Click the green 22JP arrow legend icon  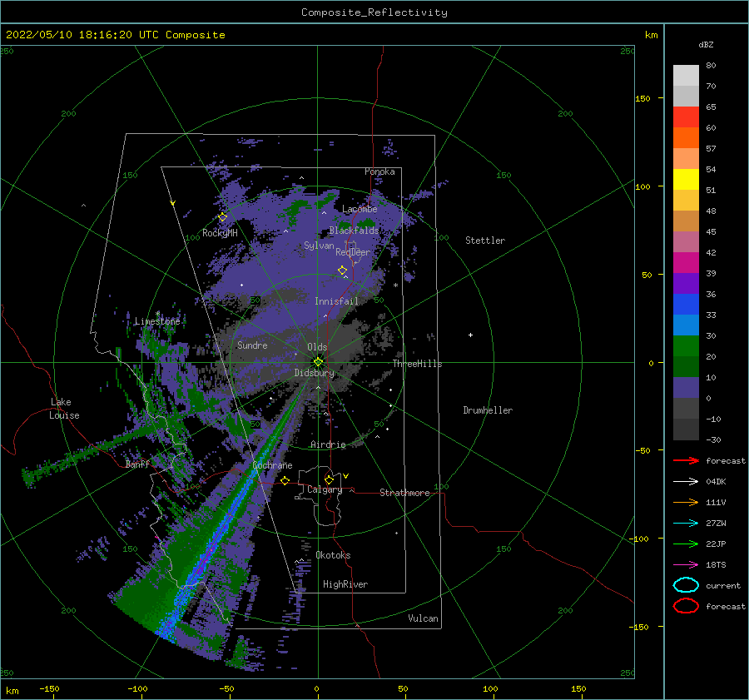[x=686, y=544]
